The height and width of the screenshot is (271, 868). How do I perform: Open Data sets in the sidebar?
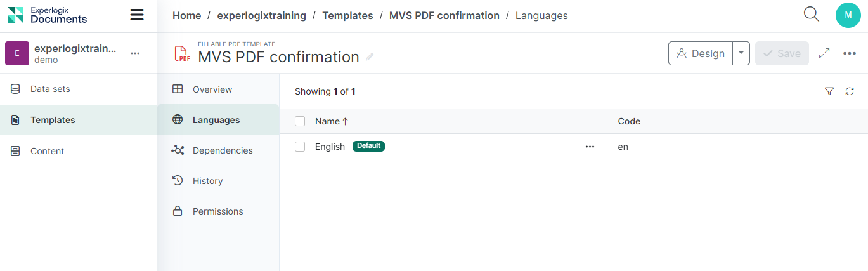[50, 89]
